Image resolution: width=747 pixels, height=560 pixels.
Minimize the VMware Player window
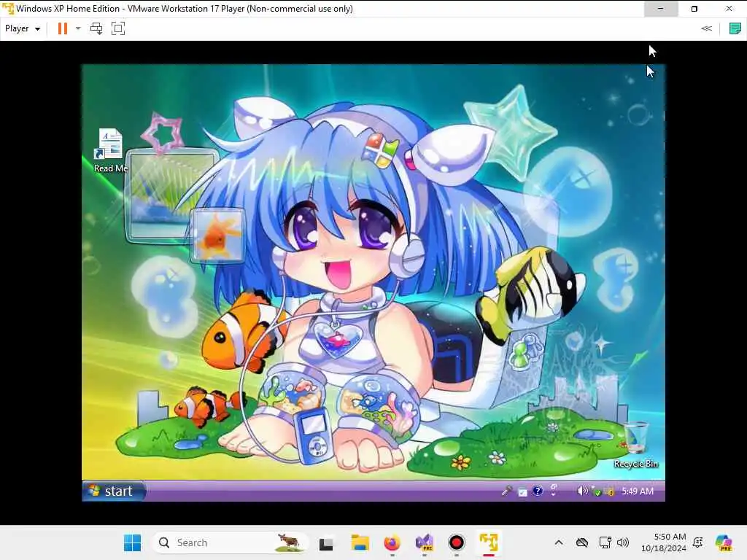click(661, 9)
